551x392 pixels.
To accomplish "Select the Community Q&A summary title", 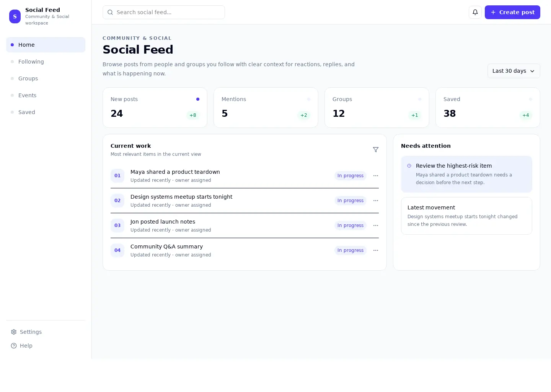I will [166, 247].
